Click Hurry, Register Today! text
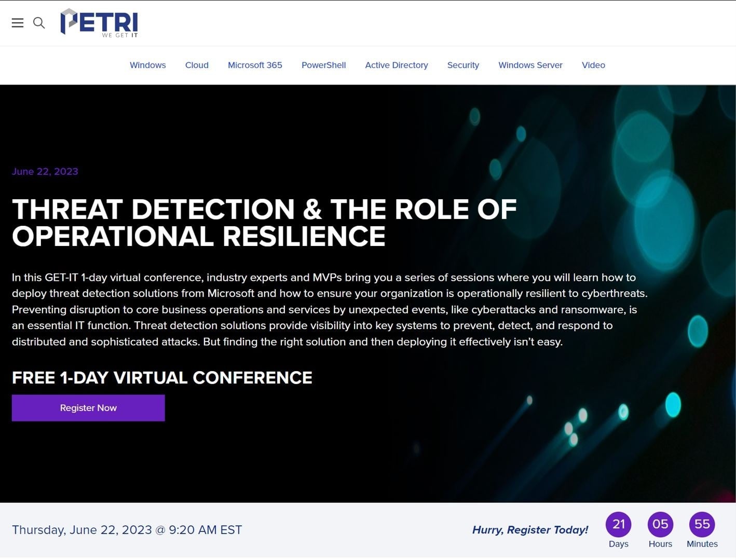Viewport: 736px width, 560px height. (530, 530)
